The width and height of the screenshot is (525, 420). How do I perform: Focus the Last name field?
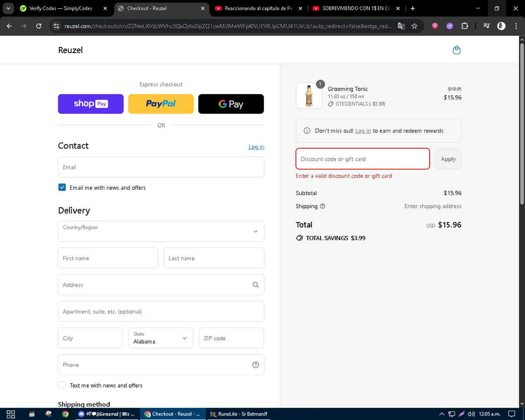click(214, 258)
